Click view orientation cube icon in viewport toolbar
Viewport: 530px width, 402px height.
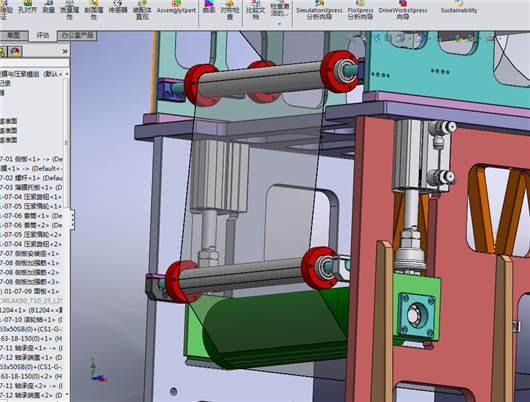pos(400,38)
